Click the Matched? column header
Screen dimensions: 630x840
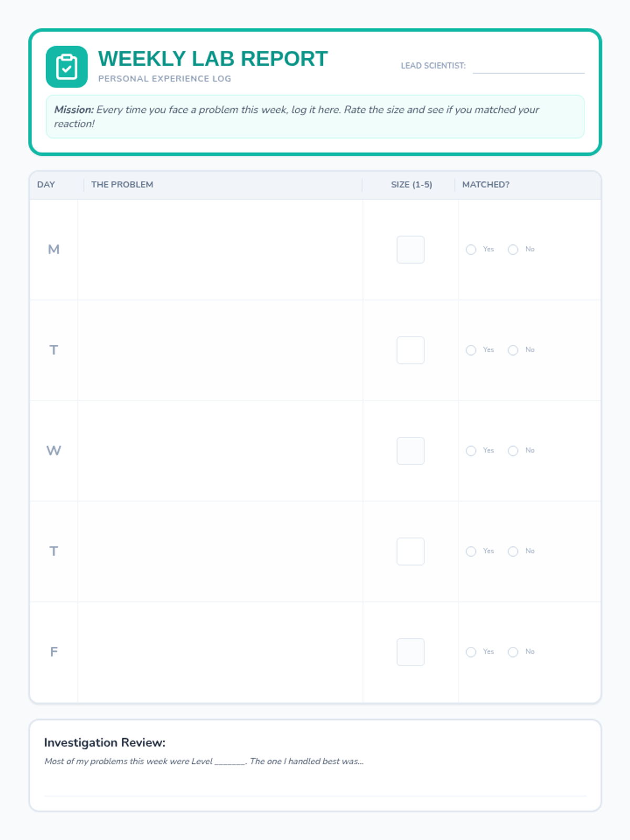486,185
